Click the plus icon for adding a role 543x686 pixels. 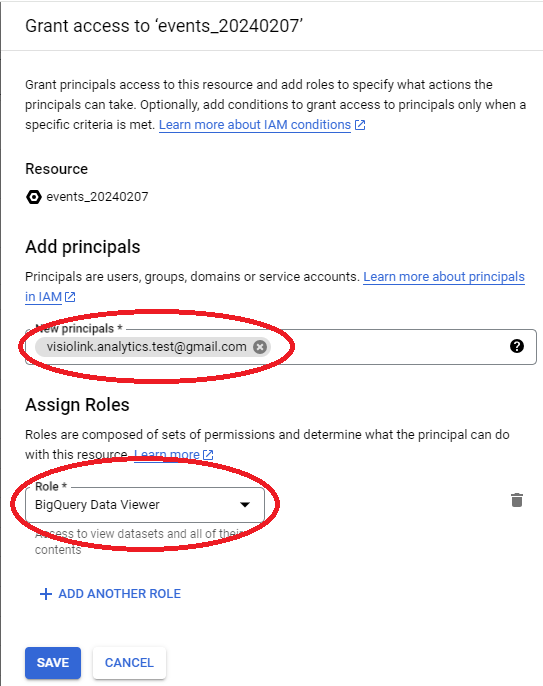pos(46,594)
